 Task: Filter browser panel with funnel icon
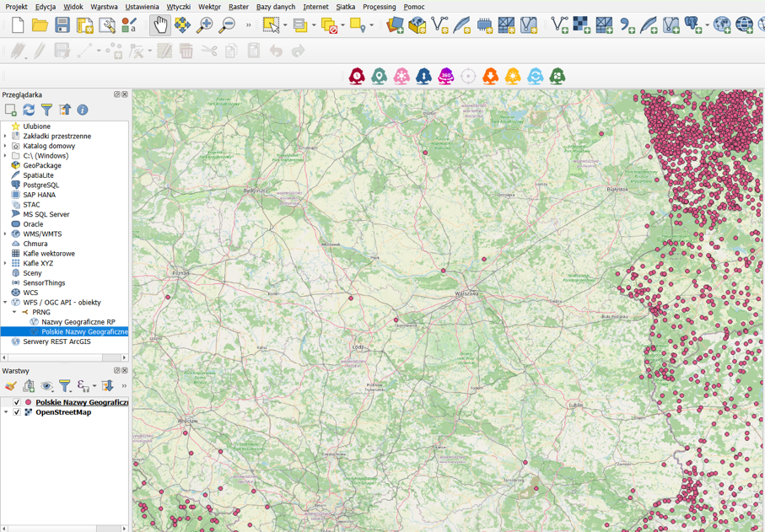46,110
